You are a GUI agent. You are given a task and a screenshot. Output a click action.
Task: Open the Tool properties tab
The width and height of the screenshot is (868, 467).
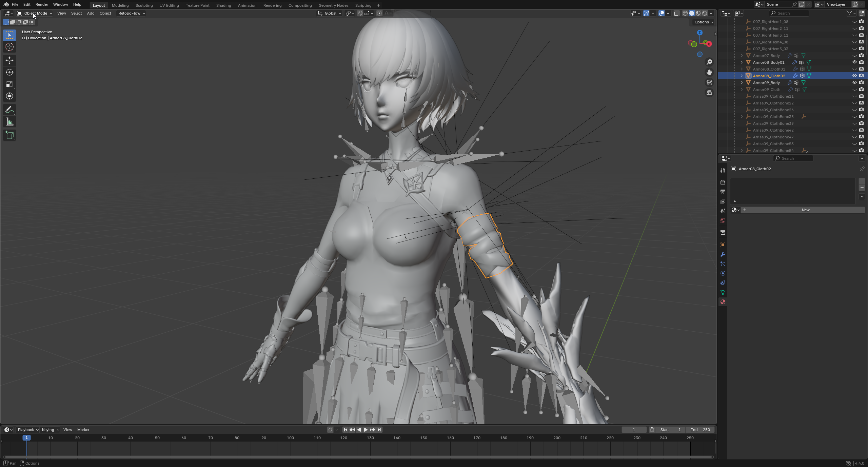pyautogui.click(x=723, y=170)
